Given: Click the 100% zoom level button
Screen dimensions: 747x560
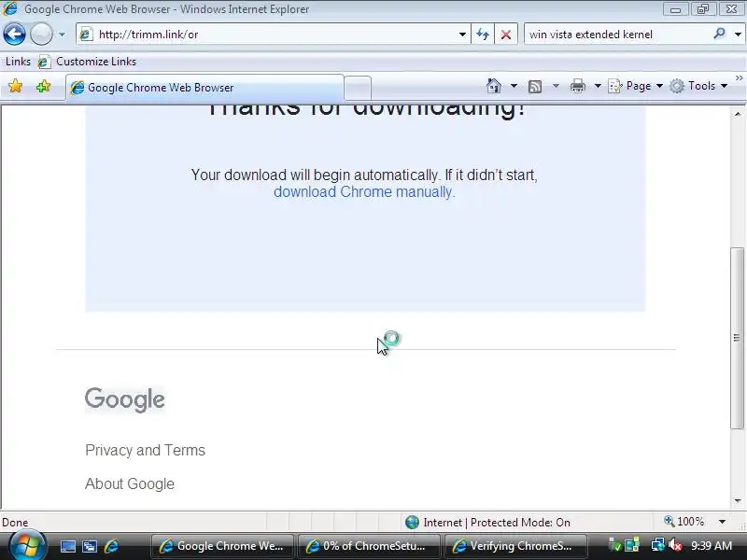Looking at the screenshot, I should click(684, 522).
